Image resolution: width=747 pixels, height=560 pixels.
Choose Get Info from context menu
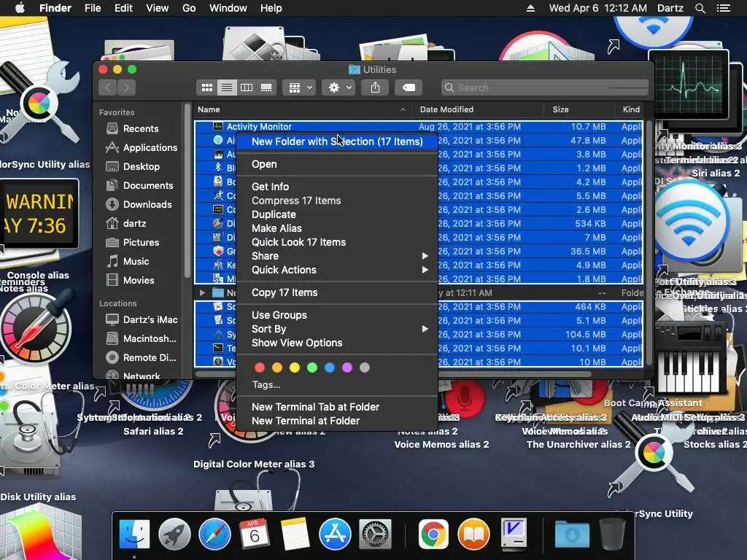[337, 187]
